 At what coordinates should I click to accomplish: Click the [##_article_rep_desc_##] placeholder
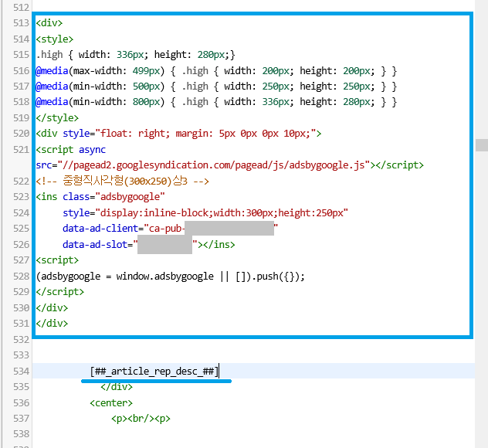pos(154,371)
